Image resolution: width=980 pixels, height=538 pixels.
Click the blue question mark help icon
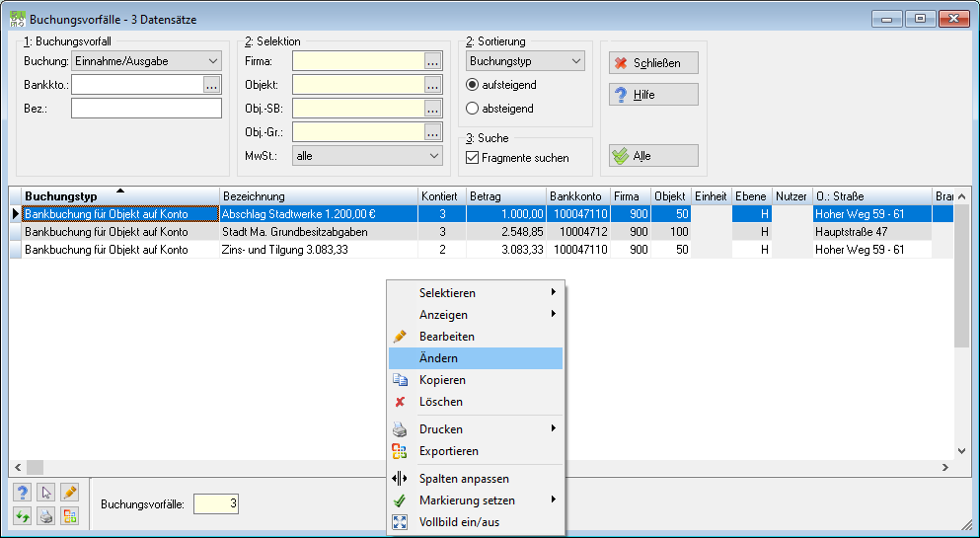22,493
